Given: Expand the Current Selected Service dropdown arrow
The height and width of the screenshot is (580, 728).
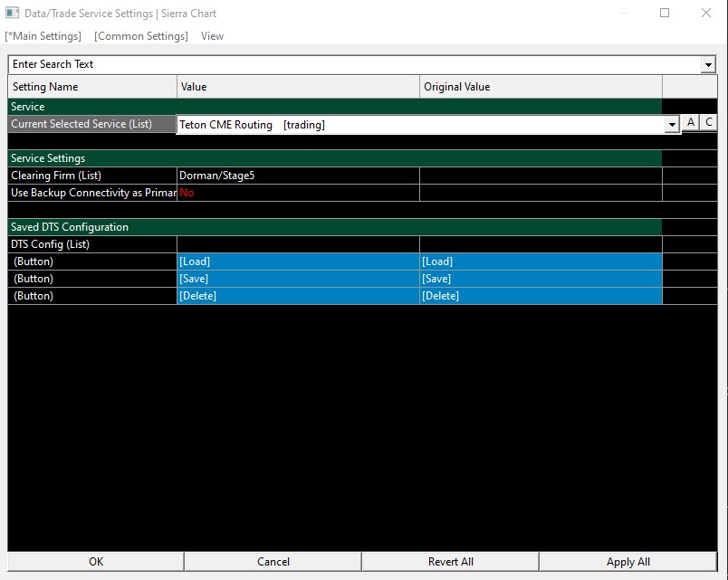Looking at the screenshot, I should pyautogui.click(x=671, y=124).
